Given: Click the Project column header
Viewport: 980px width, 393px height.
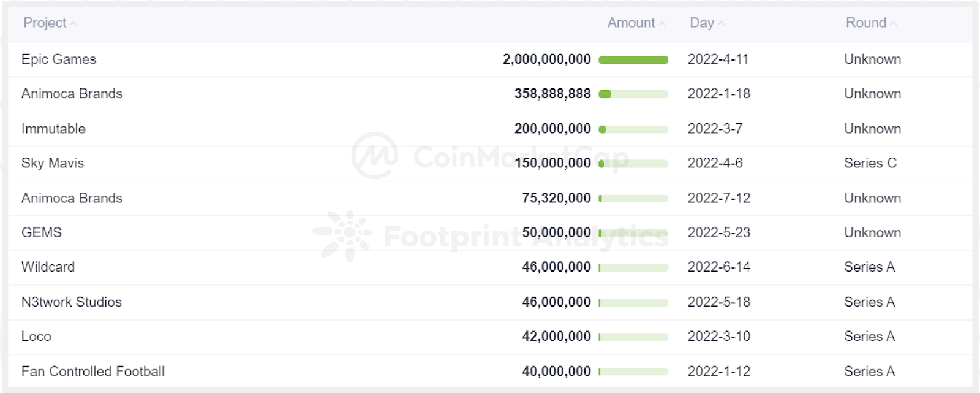Looking at the screenshot, I should pos(44,23).
